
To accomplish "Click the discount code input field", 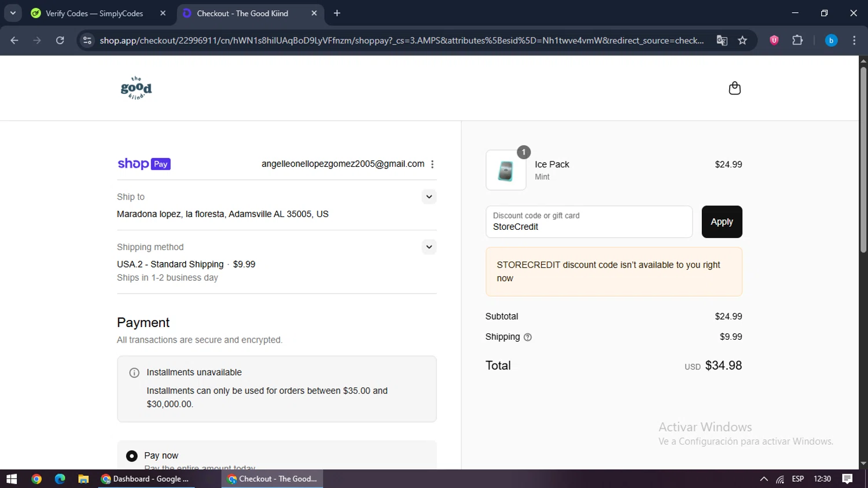I will (x=589, y=222).
